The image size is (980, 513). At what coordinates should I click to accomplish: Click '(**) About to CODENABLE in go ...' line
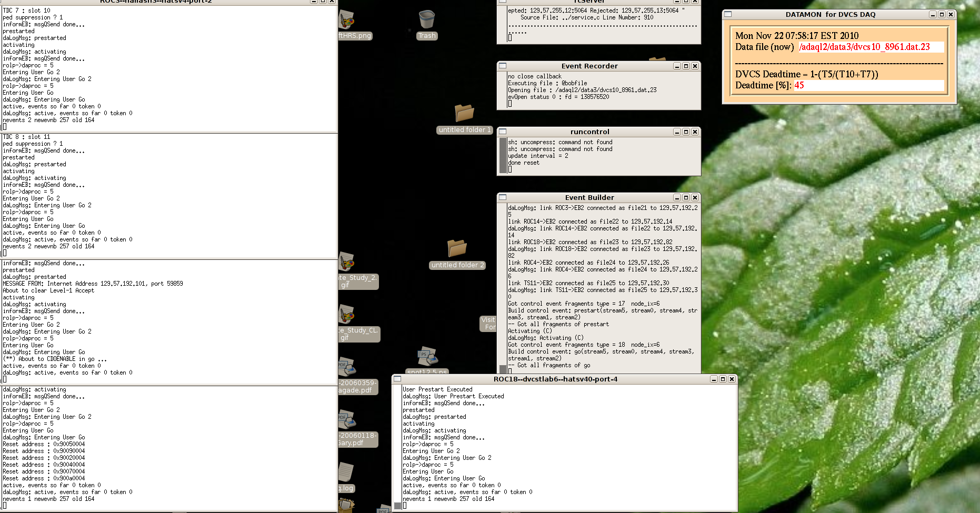(x=55, y=359)
